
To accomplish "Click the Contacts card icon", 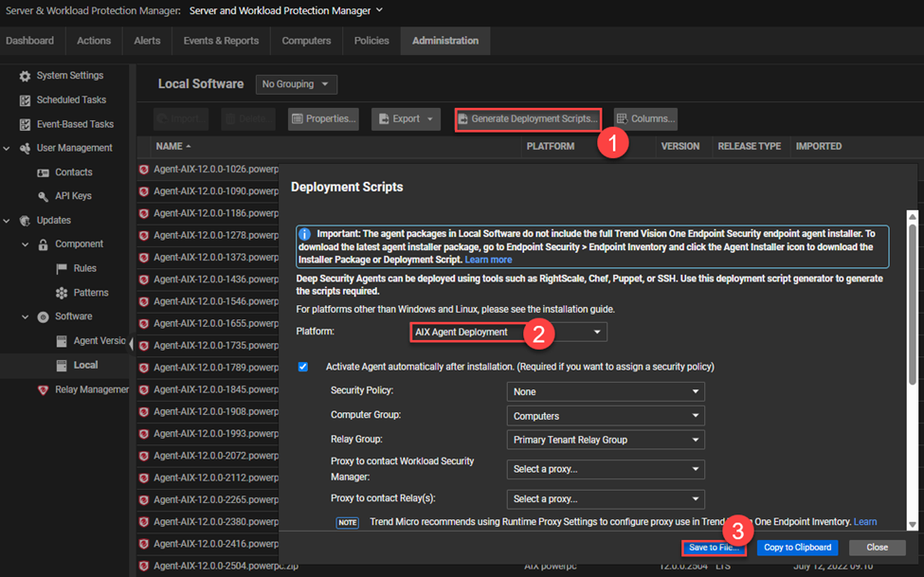I will [43, 172].
